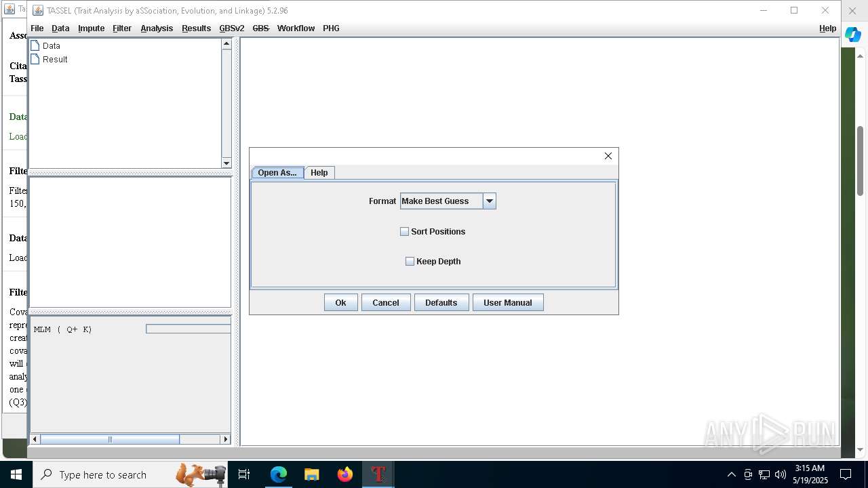Click the Cancel button

pyautogui.click(x=386, y=302)
